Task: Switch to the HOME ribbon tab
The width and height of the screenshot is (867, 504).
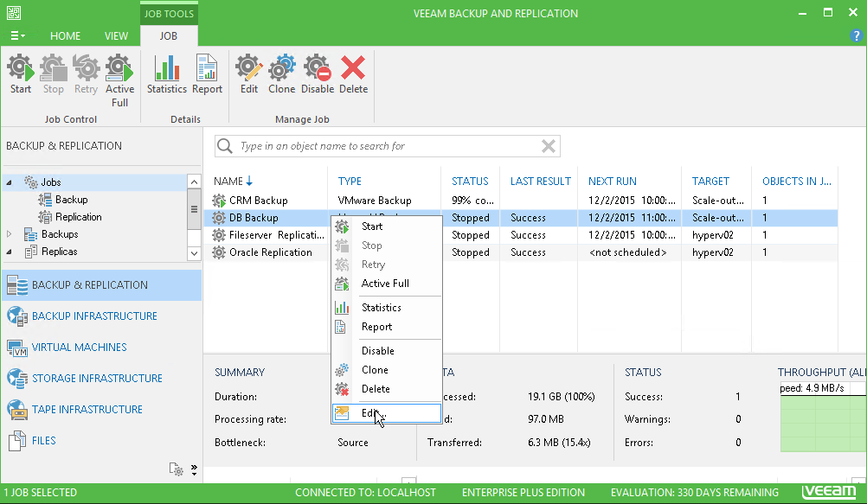Action: [65, 36]
